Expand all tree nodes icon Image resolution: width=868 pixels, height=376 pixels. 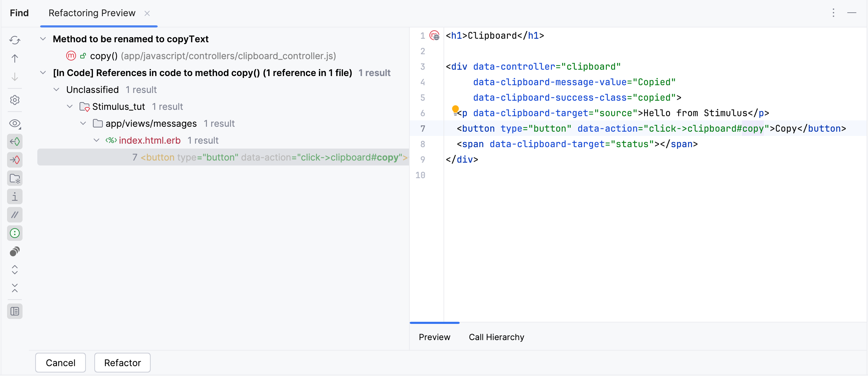[15, 270]
